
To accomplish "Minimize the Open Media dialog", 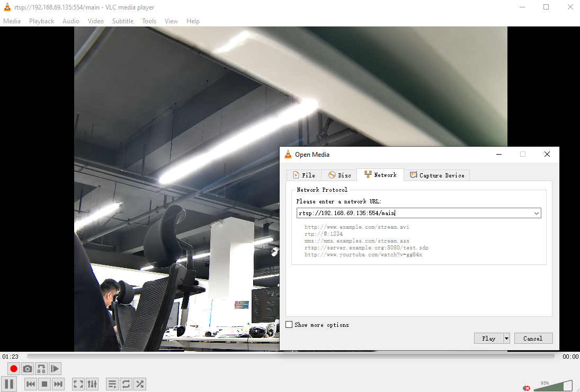I will click(499, 154).
